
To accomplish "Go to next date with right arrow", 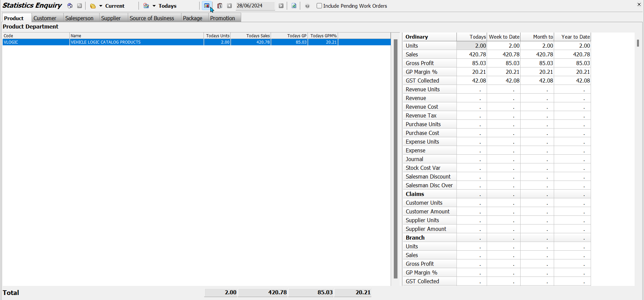I will (x=281, y=6).
